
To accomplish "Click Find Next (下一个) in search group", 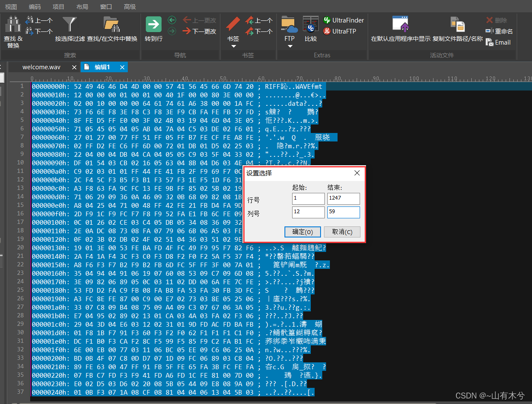I will (x=39, y=31).
